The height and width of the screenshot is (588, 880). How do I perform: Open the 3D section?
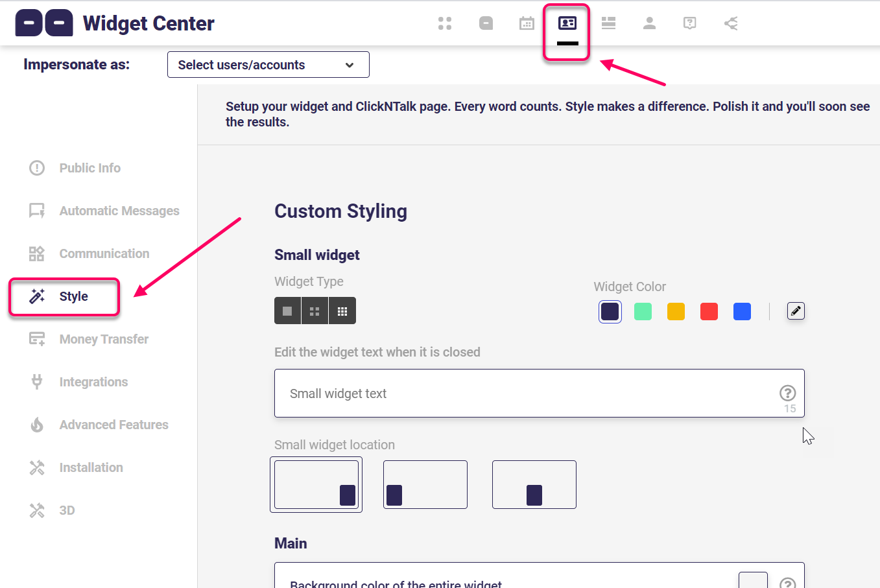[67, 510]
